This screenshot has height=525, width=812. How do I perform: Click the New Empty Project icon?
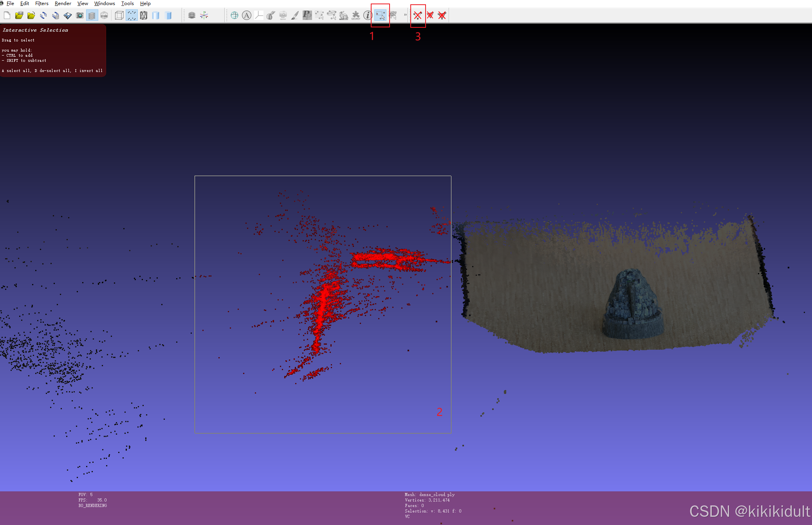pyautogui.click(x=7, y=15)
